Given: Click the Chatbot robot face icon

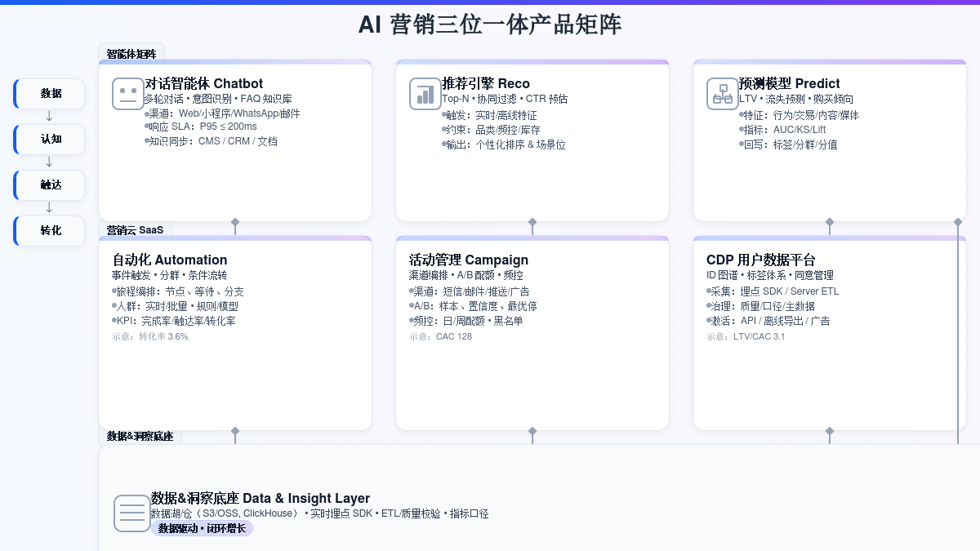Looking at the screenshot, I should (127, 94).
